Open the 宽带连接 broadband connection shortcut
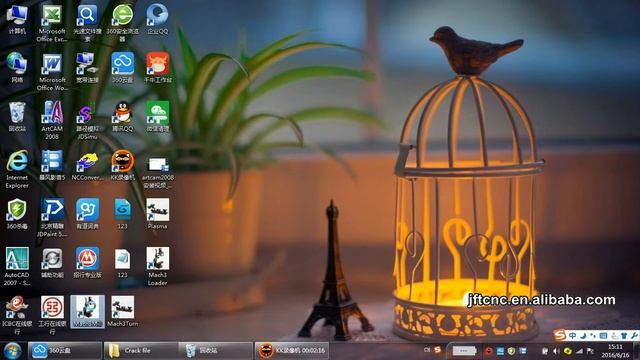The height and width of the screenshot is (360, 640). 87,68
